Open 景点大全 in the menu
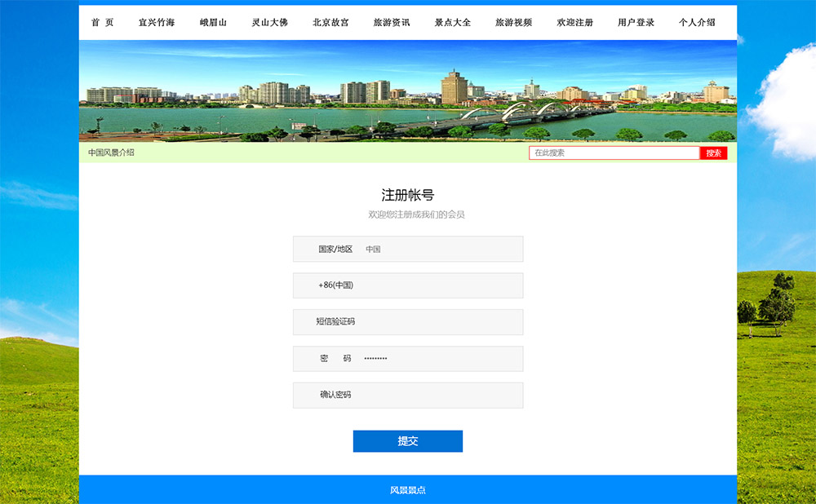This screenshot has width=816, height=504. point(453,22)
